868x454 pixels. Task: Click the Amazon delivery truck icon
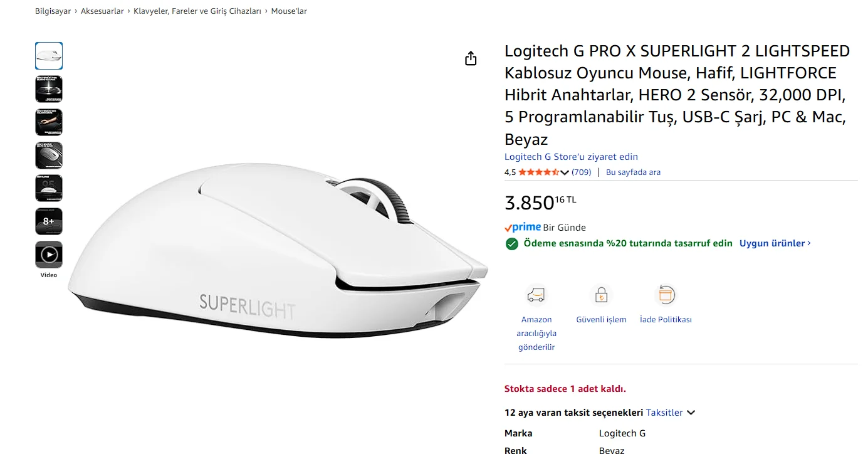click(536, 295)
